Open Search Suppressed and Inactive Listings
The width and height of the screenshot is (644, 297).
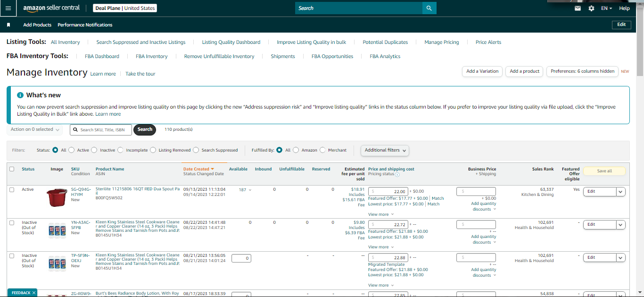[141, 42]
